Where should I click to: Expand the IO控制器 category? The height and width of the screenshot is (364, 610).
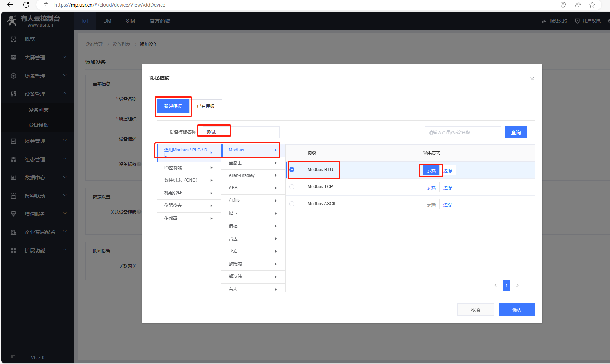(189, 168)
